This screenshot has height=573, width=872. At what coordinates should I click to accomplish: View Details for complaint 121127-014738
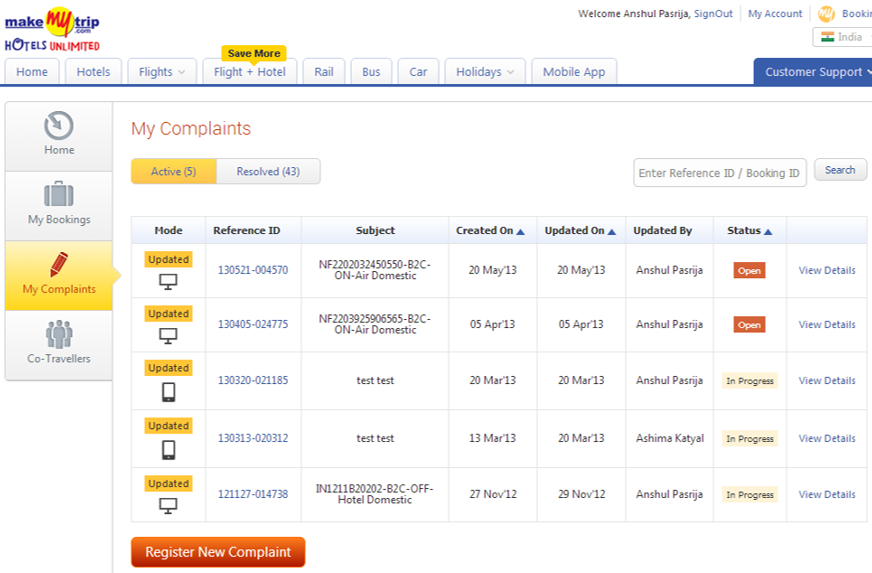click(x=827, y=494)
